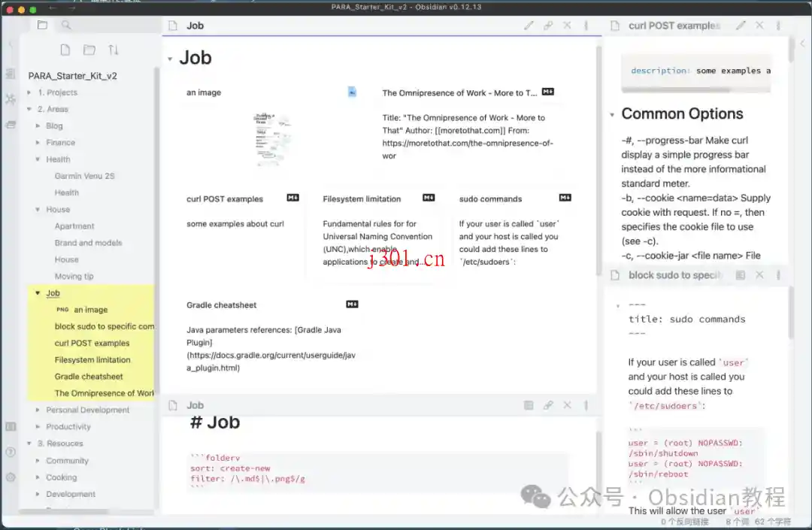Collapse the House folder arrow
812x530 pixels.
click(x=38, y=209)
